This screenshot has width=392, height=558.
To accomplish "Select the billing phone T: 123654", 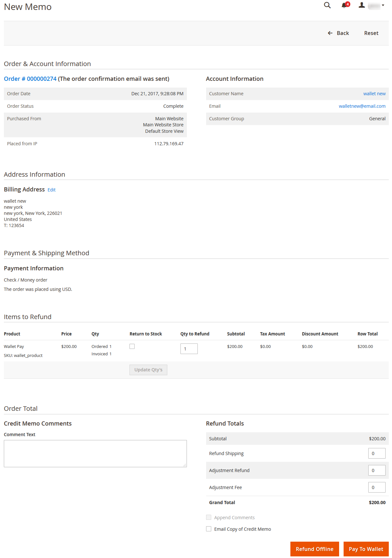I will coord(14,225).
